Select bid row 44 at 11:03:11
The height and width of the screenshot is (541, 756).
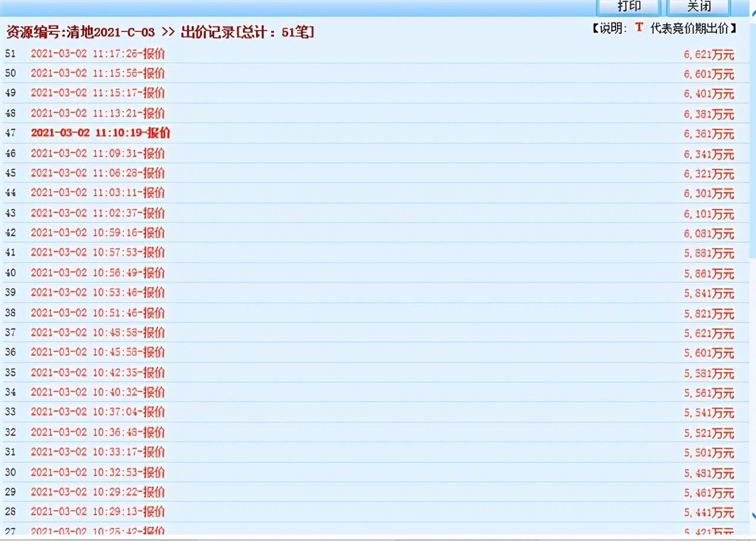376,193
